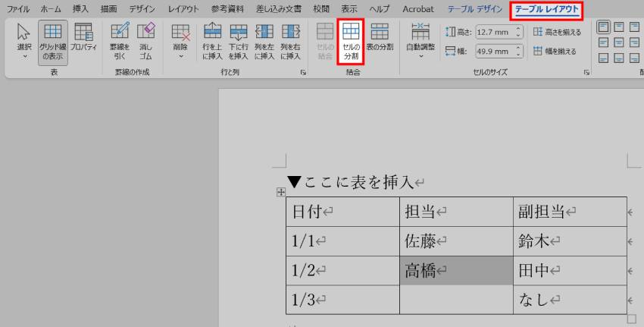
Task: Insert a column right with 列を右に挿入
Action: [x=289, y=41]
